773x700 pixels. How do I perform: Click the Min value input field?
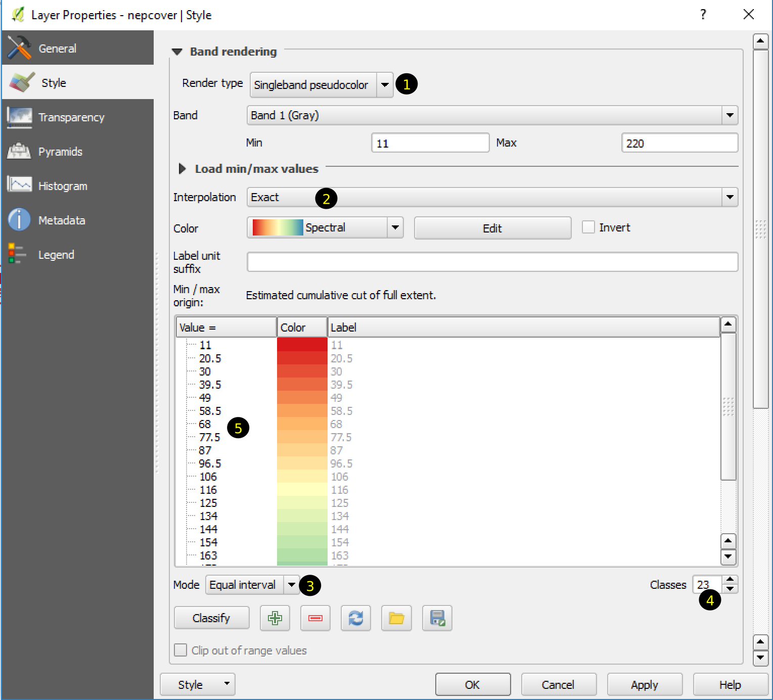tap(430, 143)
